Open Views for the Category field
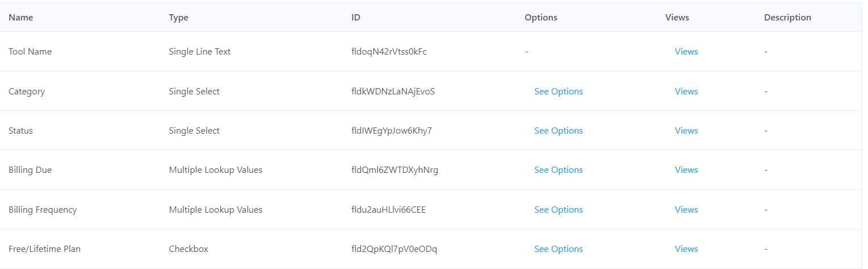Viewport: 868px width, 269px height. [x=686, y=92]
